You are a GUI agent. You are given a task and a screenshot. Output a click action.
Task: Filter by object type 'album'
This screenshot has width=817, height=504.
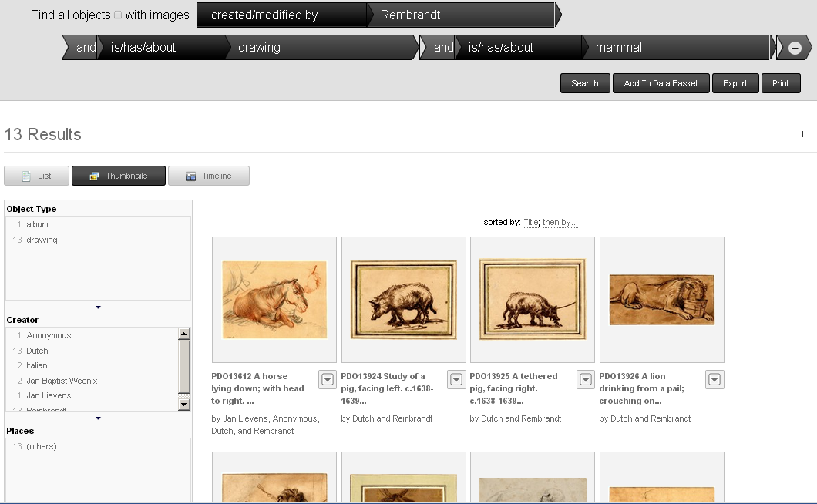point(37,224)
